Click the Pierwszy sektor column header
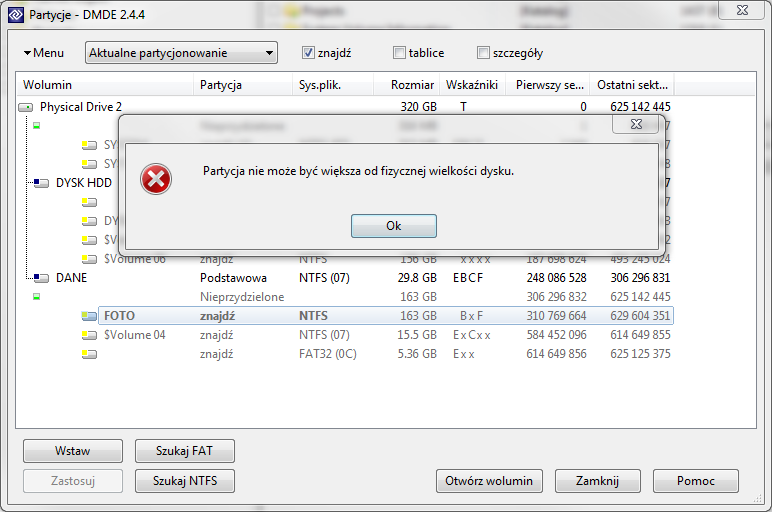This screenshot has height=512, width=772. [549, 85]
